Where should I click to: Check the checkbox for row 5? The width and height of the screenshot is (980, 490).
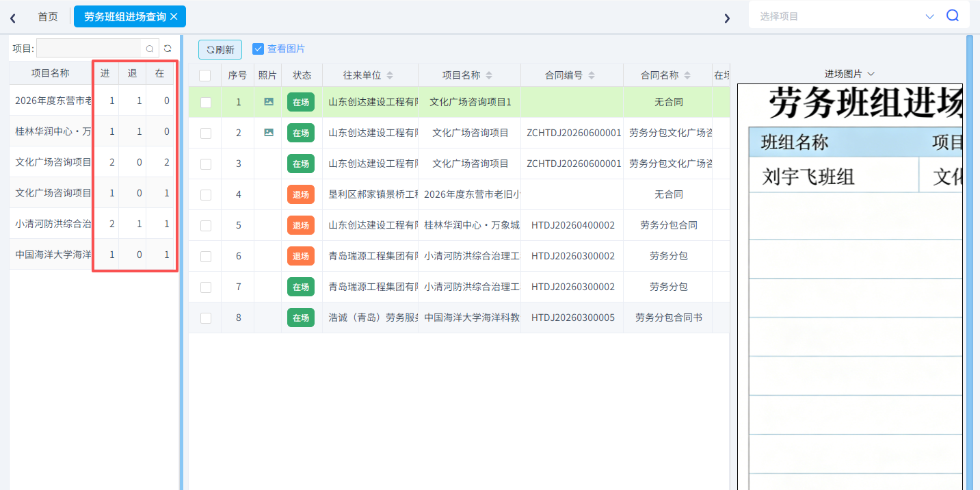[205, 226]
